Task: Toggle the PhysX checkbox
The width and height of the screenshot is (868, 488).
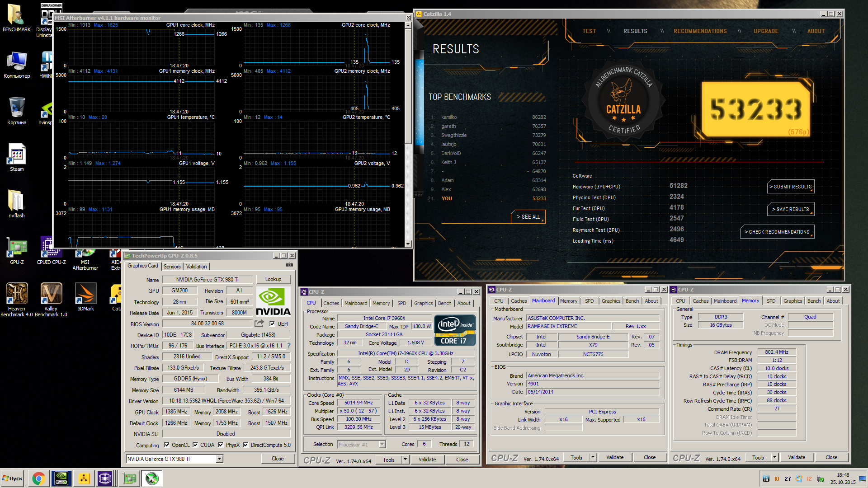Action: (221, 445)
